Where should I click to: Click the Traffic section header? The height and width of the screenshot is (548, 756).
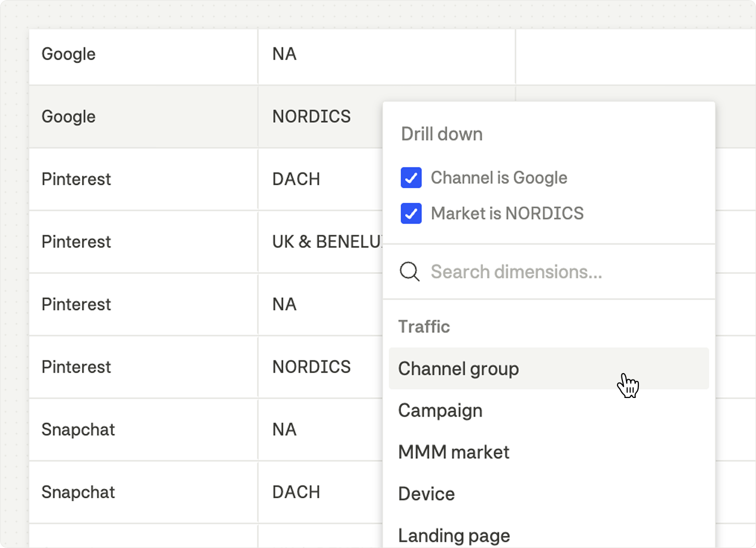tap(424, 326)
